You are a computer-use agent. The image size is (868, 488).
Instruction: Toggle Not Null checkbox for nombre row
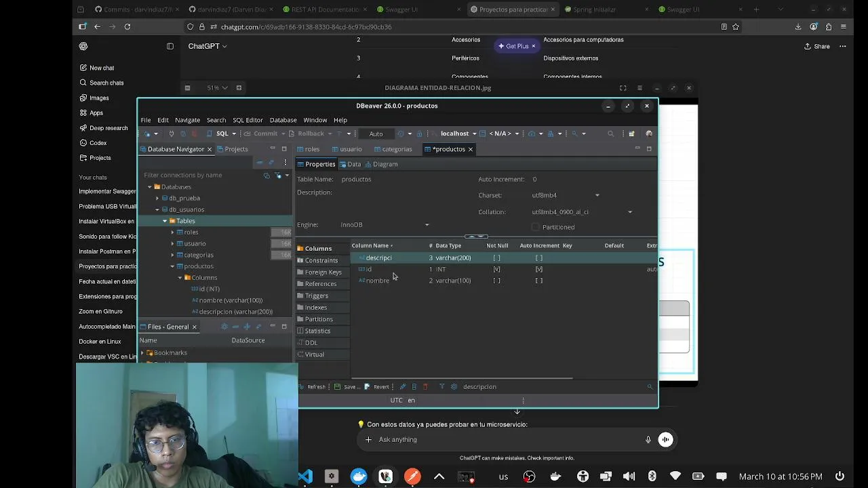(x=496, y=281)
